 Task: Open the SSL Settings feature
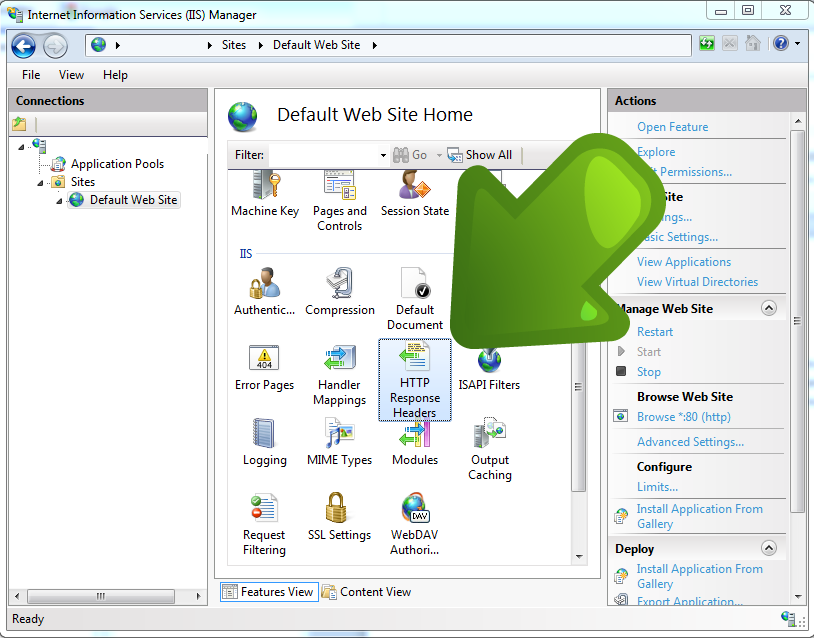click(x=340, y=517)
